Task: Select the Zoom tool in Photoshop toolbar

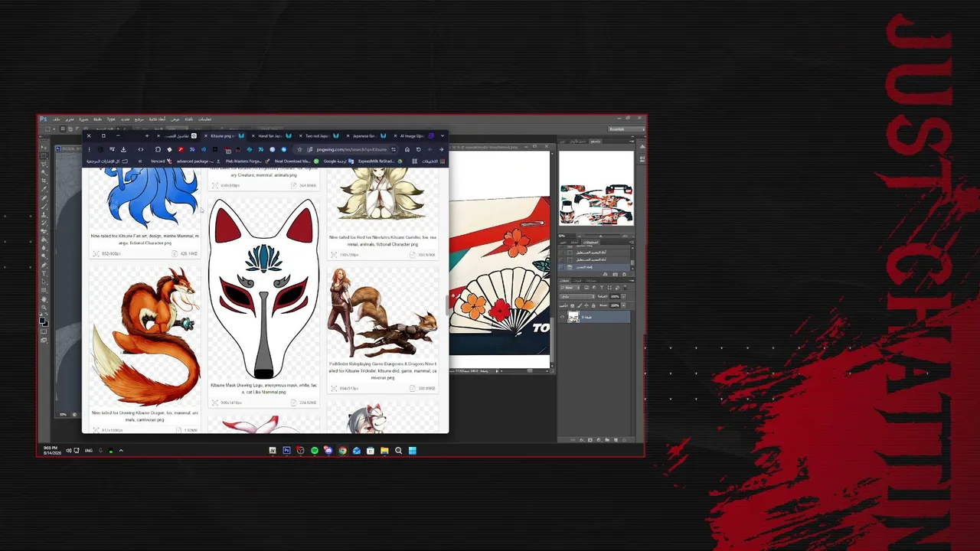Action: [x=44, y=307]
